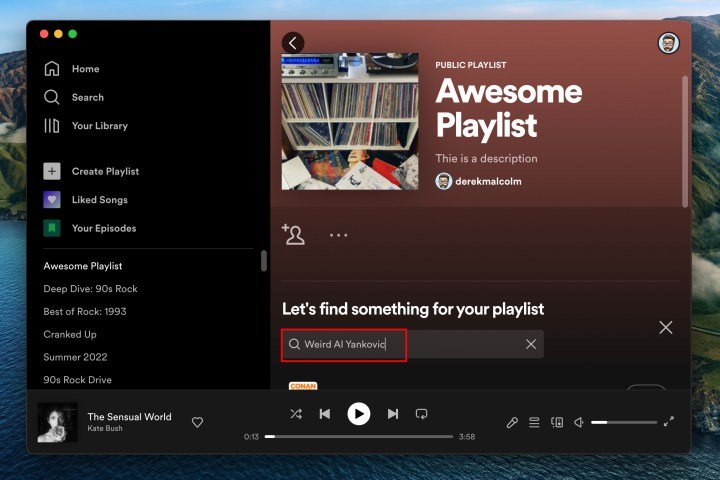This screenshot has width=720, height=480.
Task: Click The Sensual World track title
Action: 129,417
